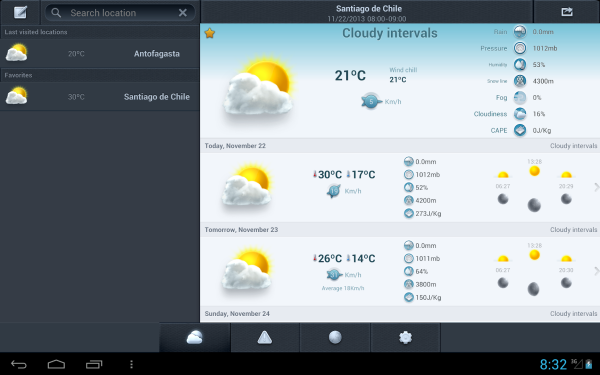Tap the 8:32 clock in status bar

tap(553, 364)
